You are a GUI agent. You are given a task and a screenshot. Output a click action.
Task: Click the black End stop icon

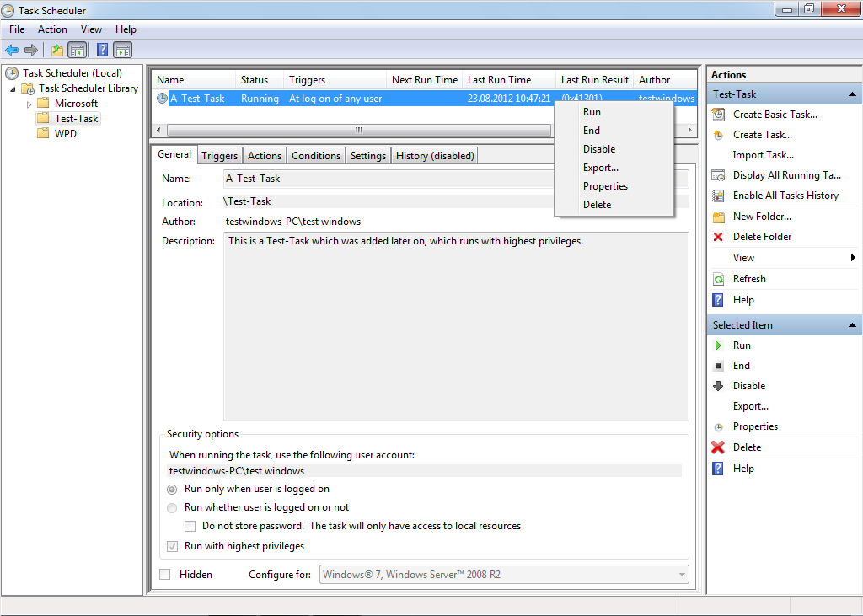(718, 366)
